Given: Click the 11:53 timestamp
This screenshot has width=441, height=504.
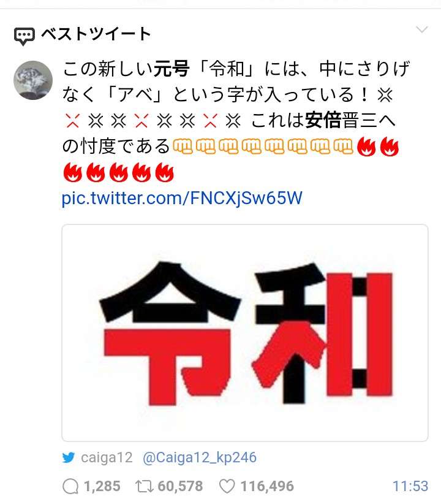Looking at the screenshot, I should click(x=410, y=486).
